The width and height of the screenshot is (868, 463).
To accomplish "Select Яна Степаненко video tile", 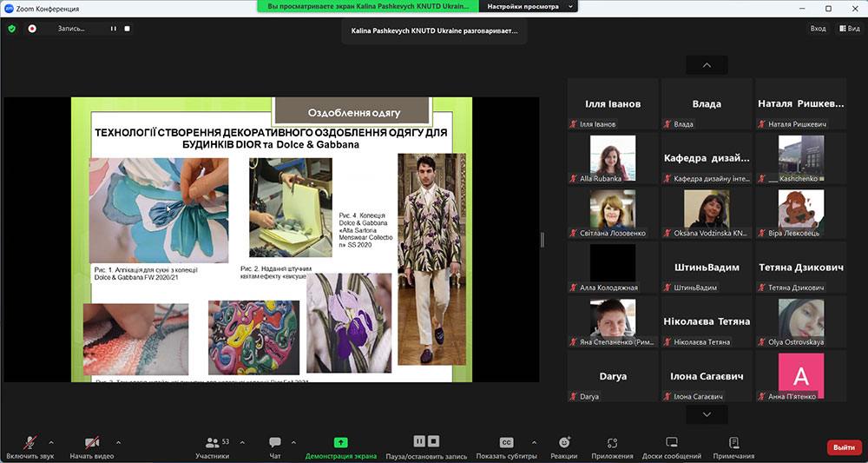I will tap(613, 321).
